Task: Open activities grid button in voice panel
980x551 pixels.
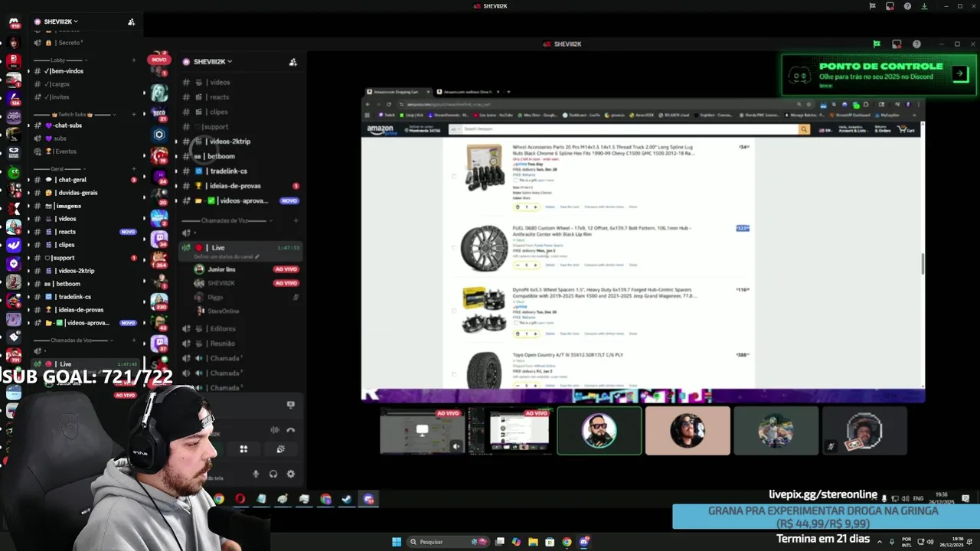Action: (x=243, y=449)
